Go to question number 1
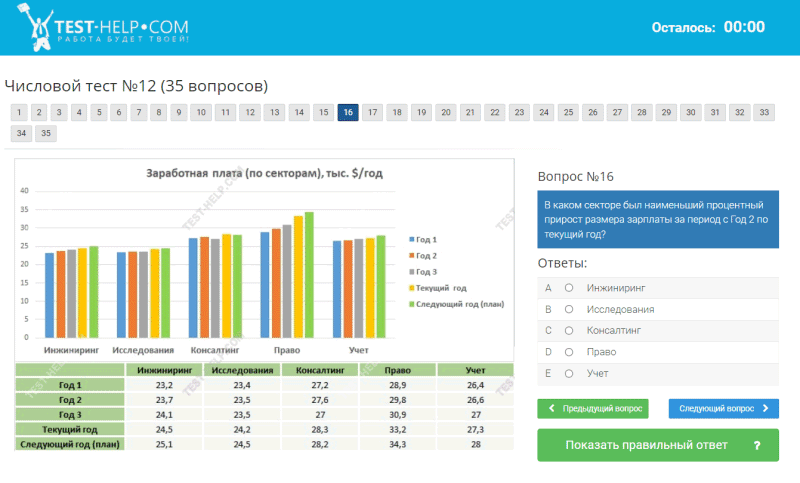Viewport: 800px width, 483px height. [x=19, y=112]
